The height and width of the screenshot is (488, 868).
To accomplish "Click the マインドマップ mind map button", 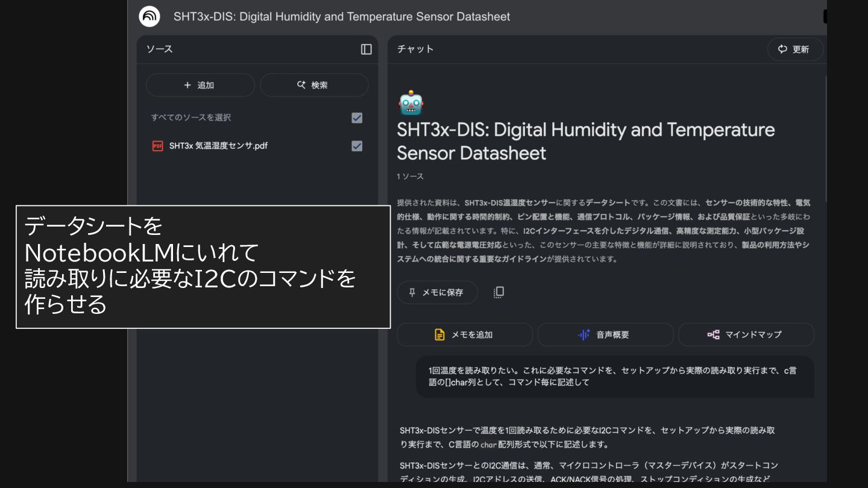I will pyautogui.click(x=746, y=335).
